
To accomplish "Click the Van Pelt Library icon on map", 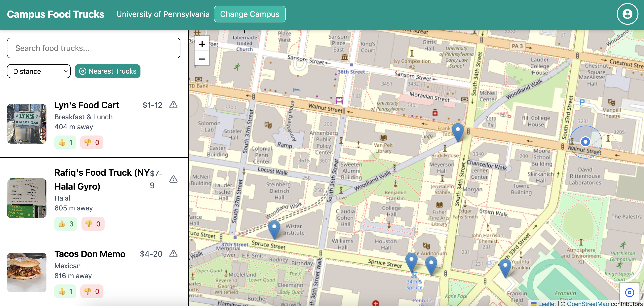I will coord(383,138).
